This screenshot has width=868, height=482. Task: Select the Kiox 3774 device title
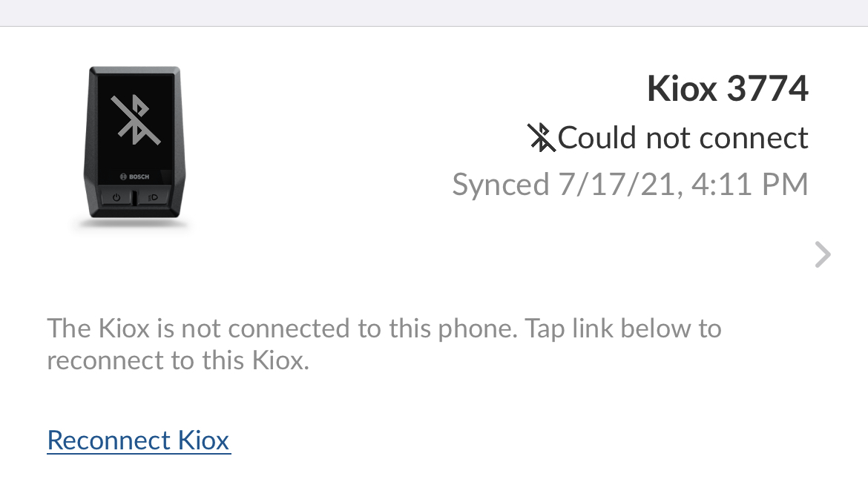727,90
